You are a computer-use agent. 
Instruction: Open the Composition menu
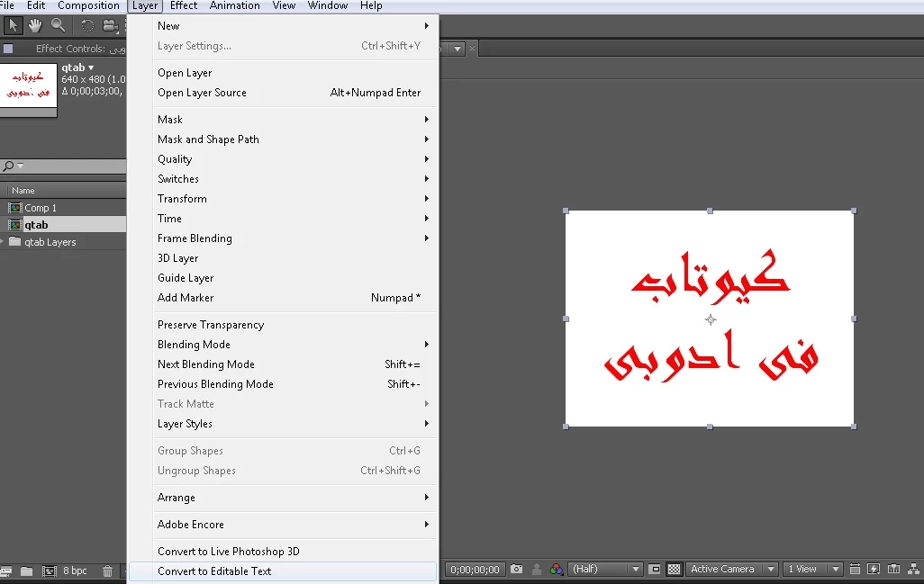coord(88,6)
